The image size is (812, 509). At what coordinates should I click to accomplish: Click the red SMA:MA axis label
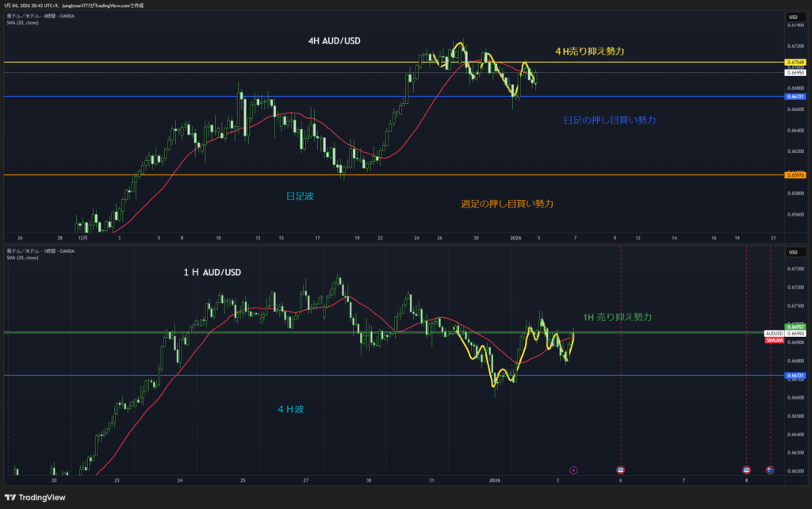click(x=774, y=340)
